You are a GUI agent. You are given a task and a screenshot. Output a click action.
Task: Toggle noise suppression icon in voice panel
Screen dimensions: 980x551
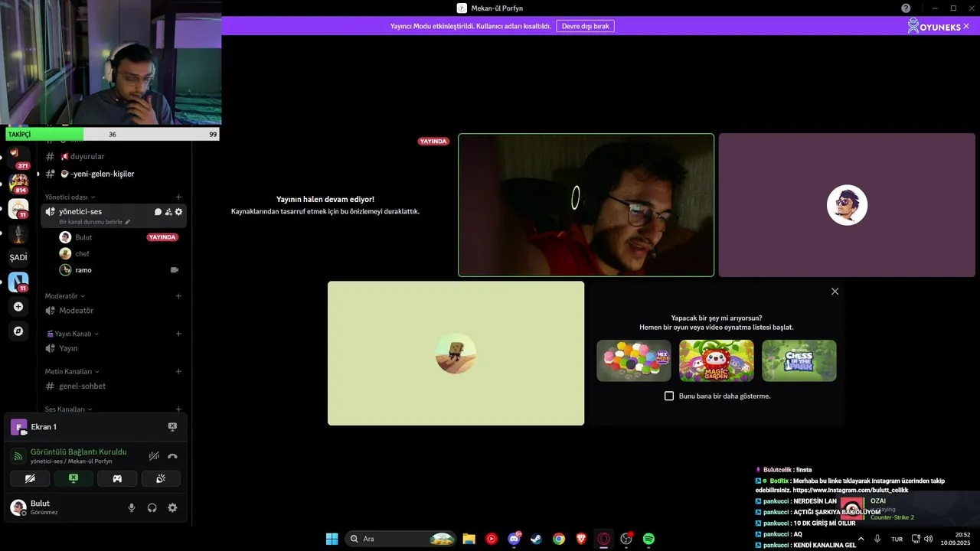154,456
